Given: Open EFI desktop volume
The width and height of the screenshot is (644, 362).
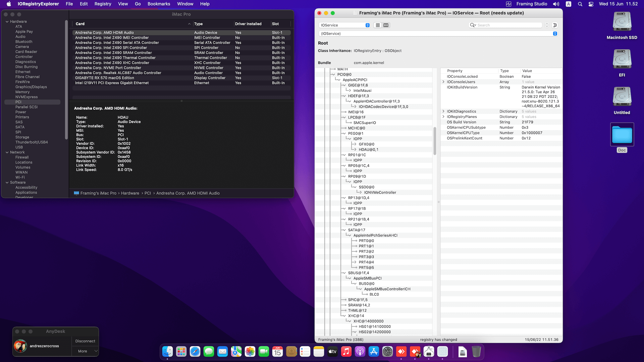Looking at the screenshot, I should [622, 63].
